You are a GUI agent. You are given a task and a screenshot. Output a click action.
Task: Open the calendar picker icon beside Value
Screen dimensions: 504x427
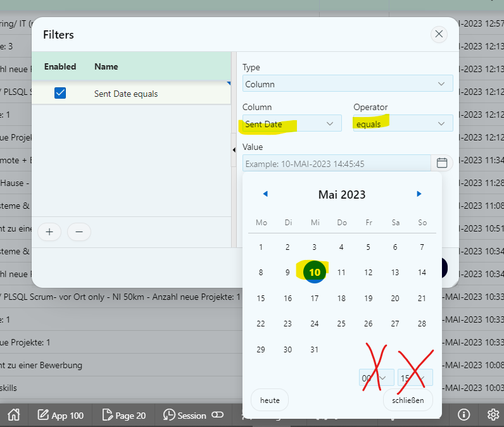tap(442, 163)
